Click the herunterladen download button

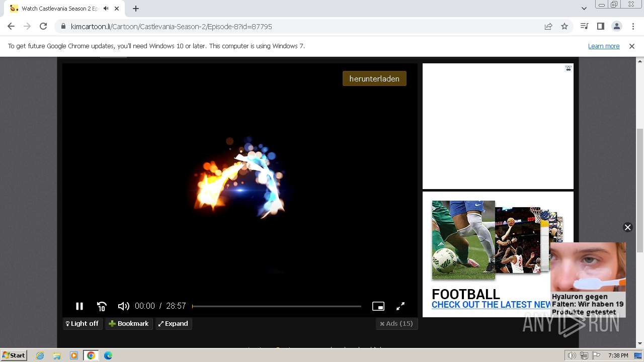(x=374, y=78)
